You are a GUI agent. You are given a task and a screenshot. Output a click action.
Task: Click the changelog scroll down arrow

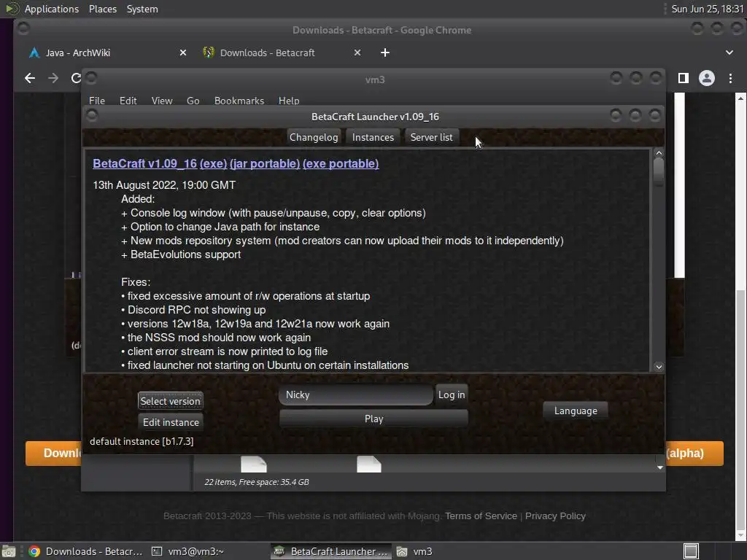pos(659,367)
